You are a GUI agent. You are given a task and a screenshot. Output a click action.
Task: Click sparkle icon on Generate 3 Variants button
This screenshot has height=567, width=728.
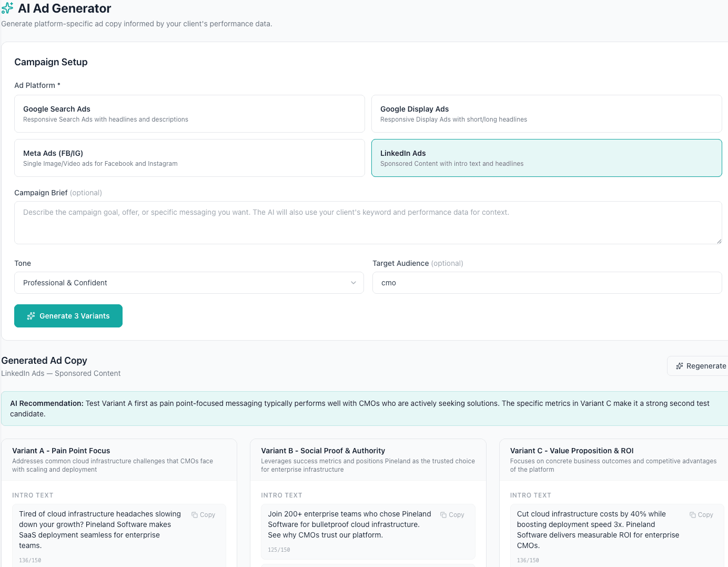(31, 316)
